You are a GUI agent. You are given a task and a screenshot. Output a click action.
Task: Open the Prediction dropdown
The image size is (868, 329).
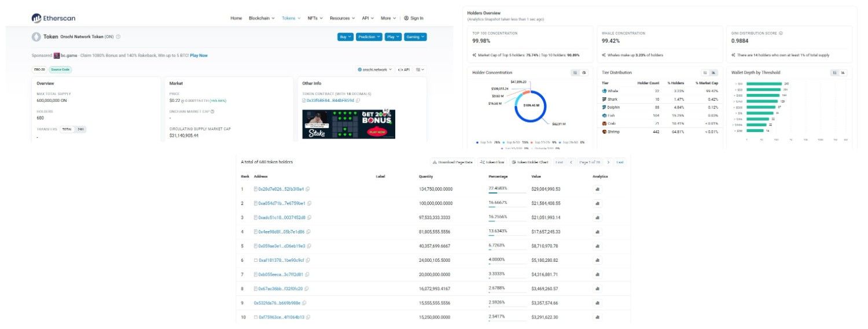point(369,36)
